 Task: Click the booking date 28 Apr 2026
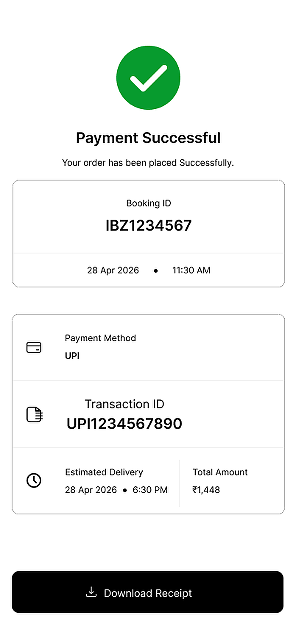coord(113,270)
